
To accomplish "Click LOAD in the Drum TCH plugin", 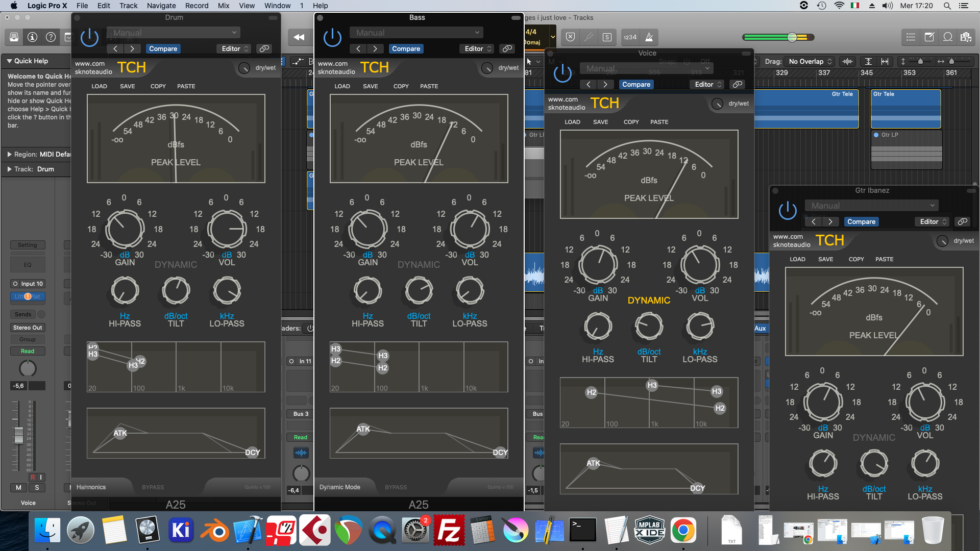I will click(x=99, y=86).
